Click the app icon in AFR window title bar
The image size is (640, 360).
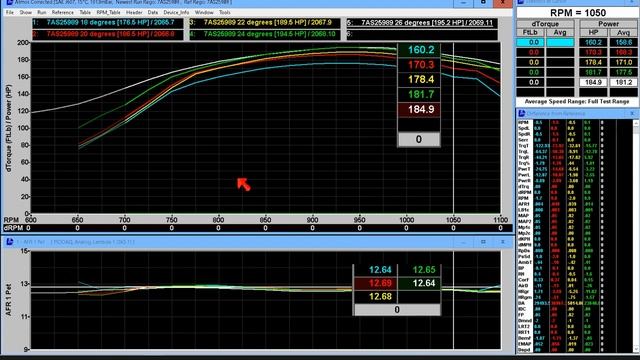(x=9, y=242)
